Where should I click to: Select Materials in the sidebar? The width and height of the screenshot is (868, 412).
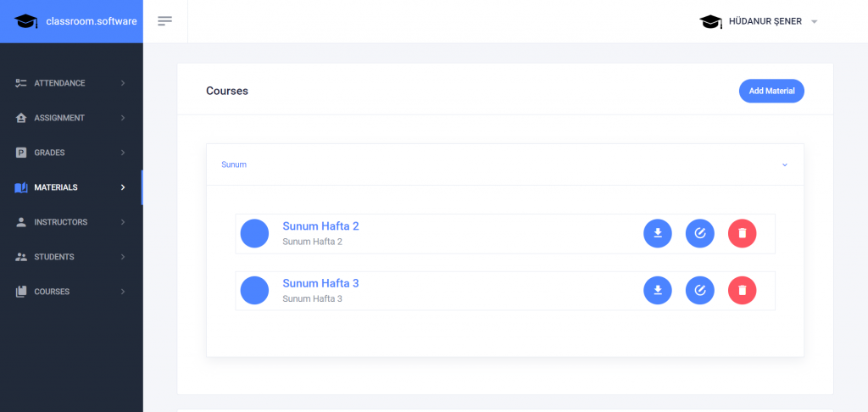56,187
